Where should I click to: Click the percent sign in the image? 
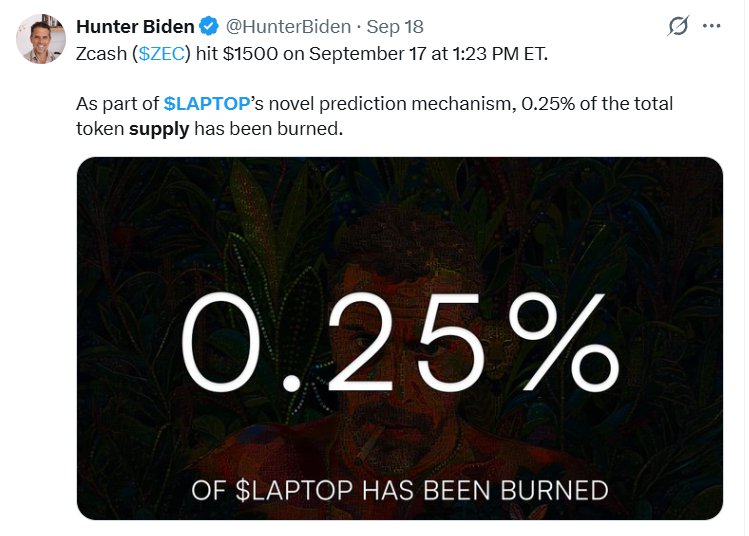tap(564, 341)
